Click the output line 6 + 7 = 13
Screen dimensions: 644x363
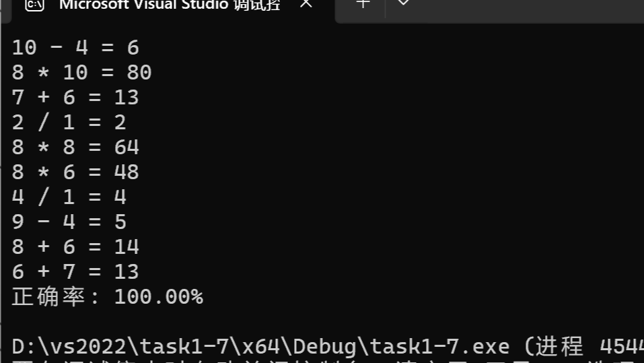[x=75, y=272]
